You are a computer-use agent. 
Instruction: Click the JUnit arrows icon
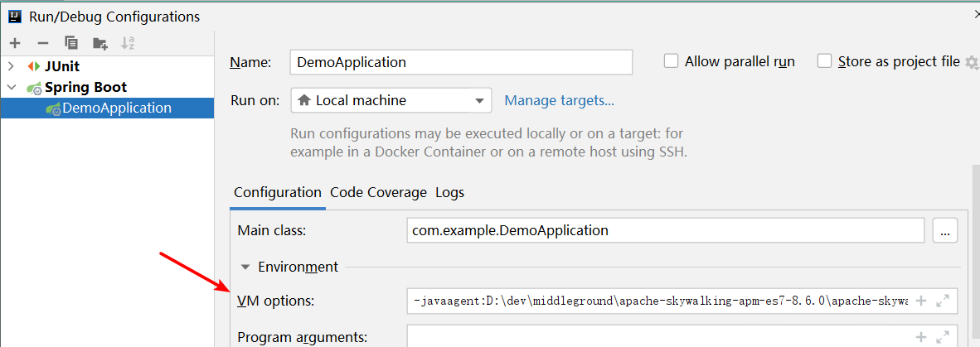[x=34, y=66]
